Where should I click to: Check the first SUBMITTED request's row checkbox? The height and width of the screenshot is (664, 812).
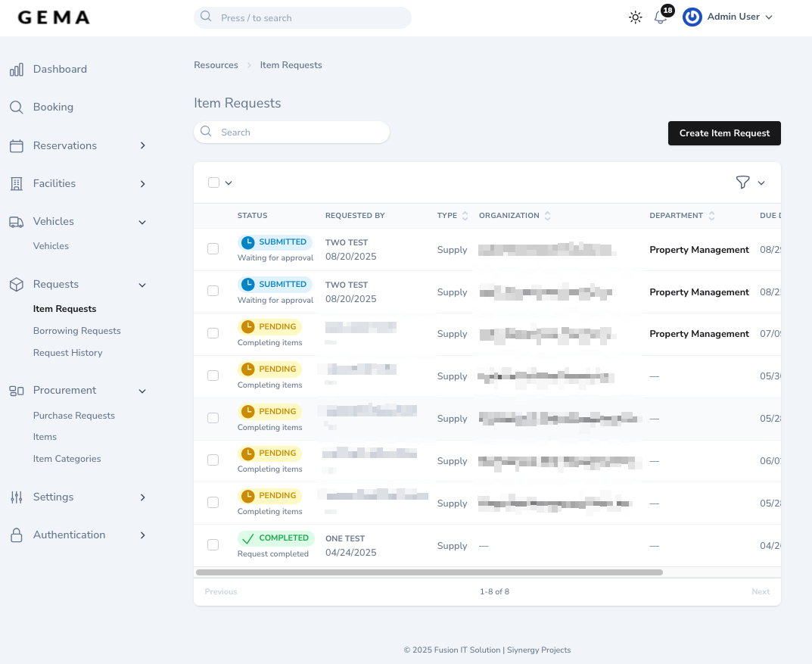[213, 248]
